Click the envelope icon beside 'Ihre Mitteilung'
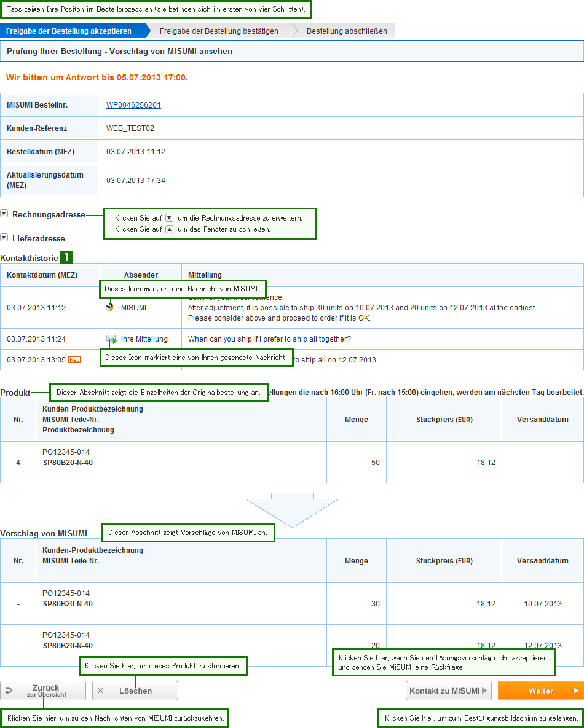The image size is (584, 728). point(111,339)
